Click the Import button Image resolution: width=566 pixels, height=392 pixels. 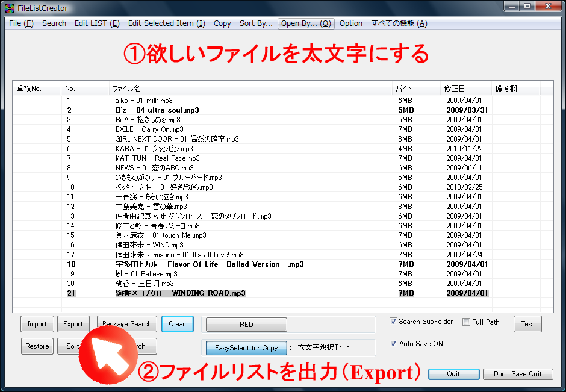(37, 323)
